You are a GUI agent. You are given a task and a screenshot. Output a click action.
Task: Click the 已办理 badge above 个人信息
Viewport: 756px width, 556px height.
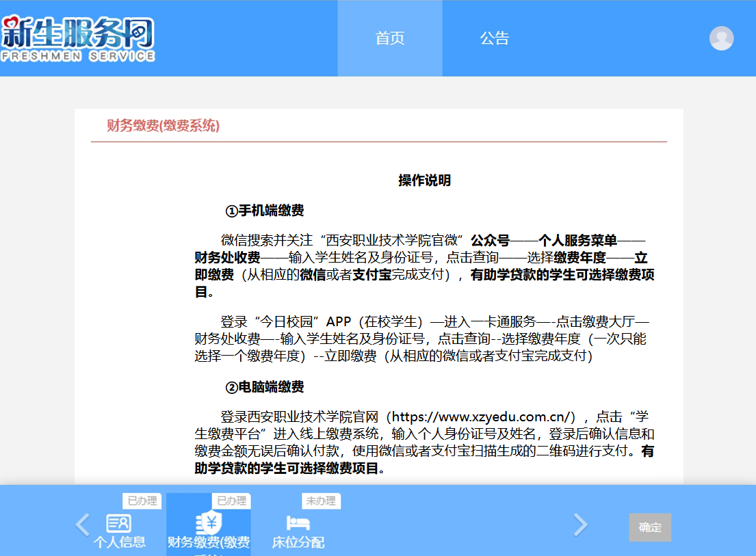tap(142, 501)
